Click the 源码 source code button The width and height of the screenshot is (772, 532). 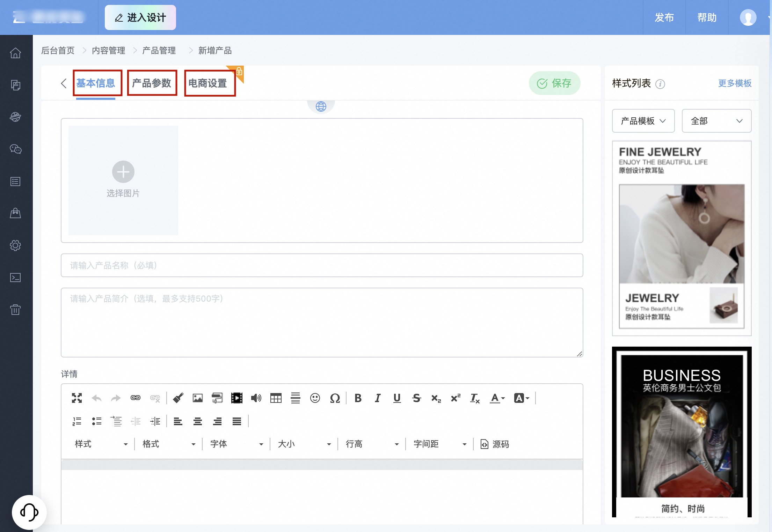(x=495, y=444)
